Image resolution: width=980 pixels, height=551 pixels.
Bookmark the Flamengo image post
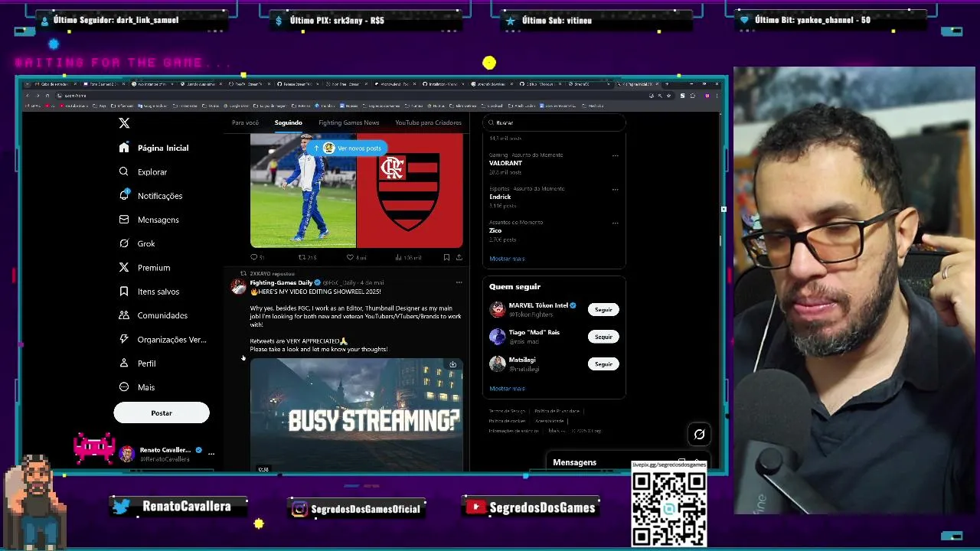(x=447, y=257)
